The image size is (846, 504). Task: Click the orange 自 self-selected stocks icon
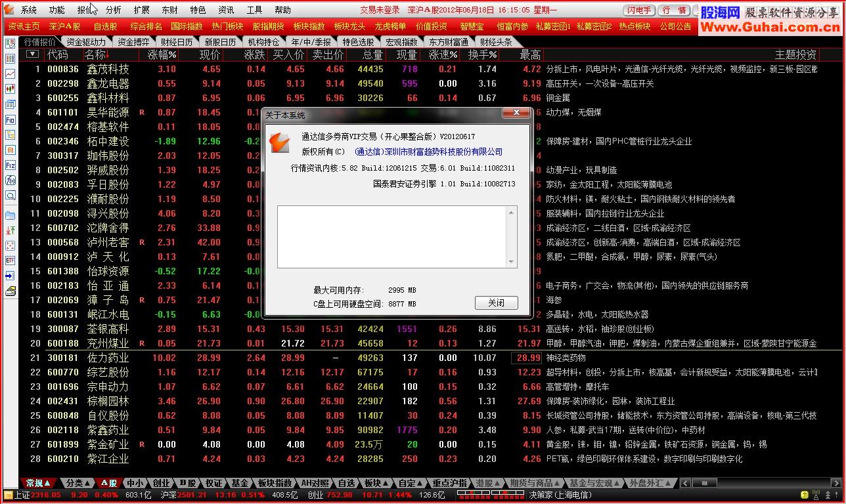pos(10,150)
